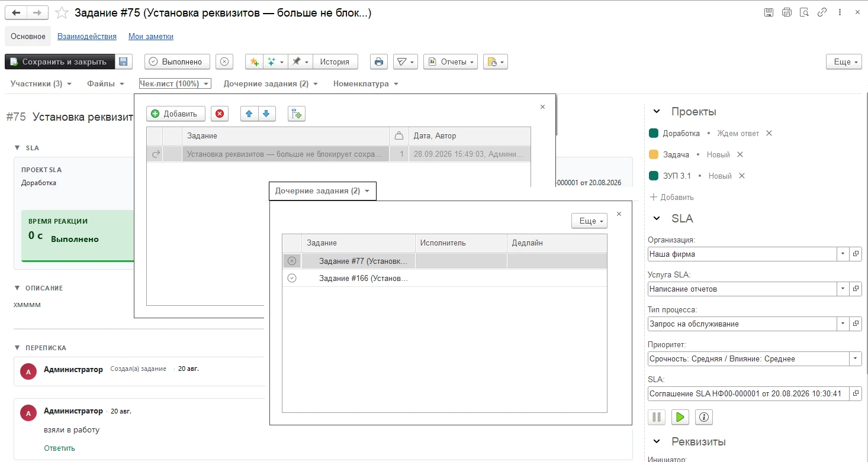The height and width of the screenshot is (462, 868).
Task: Click Ответить under the взяли в работу message
Action: [x=59, y=448]
